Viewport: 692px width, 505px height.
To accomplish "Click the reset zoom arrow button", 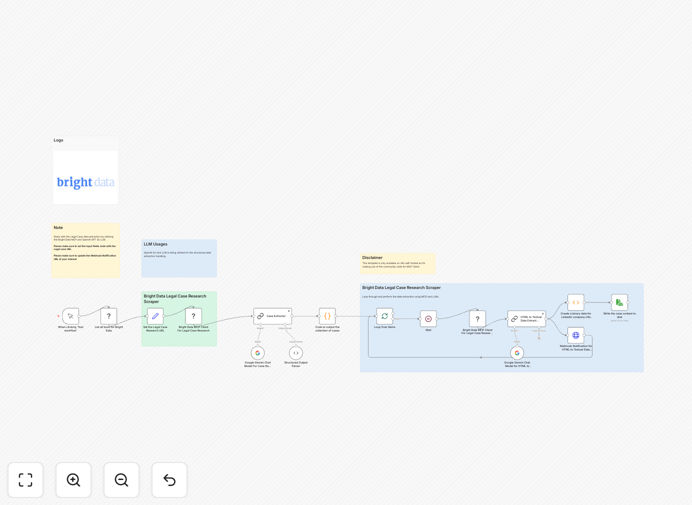I will pos(169,480).
